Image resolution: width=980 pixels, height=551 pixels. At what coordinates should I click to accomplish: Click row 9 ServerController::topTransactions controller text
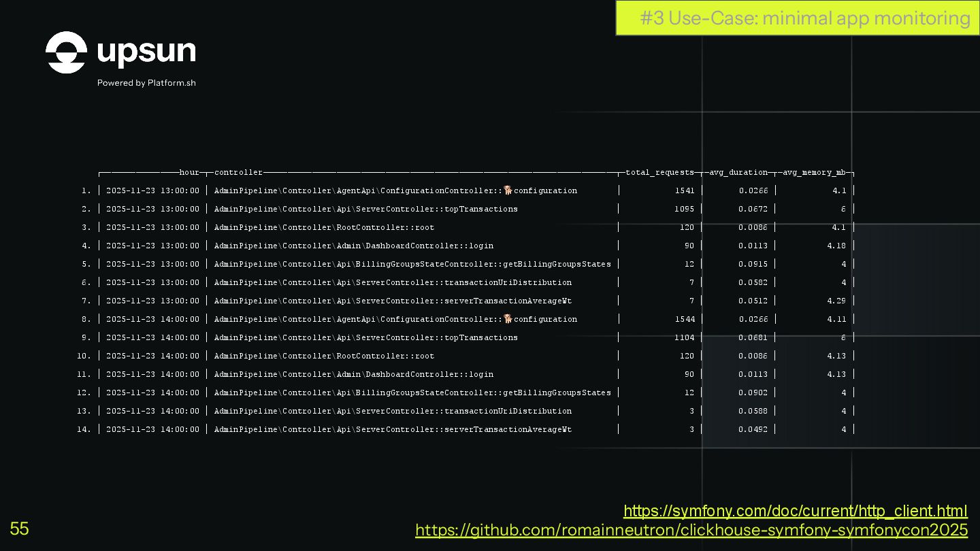tap(366, 337)
